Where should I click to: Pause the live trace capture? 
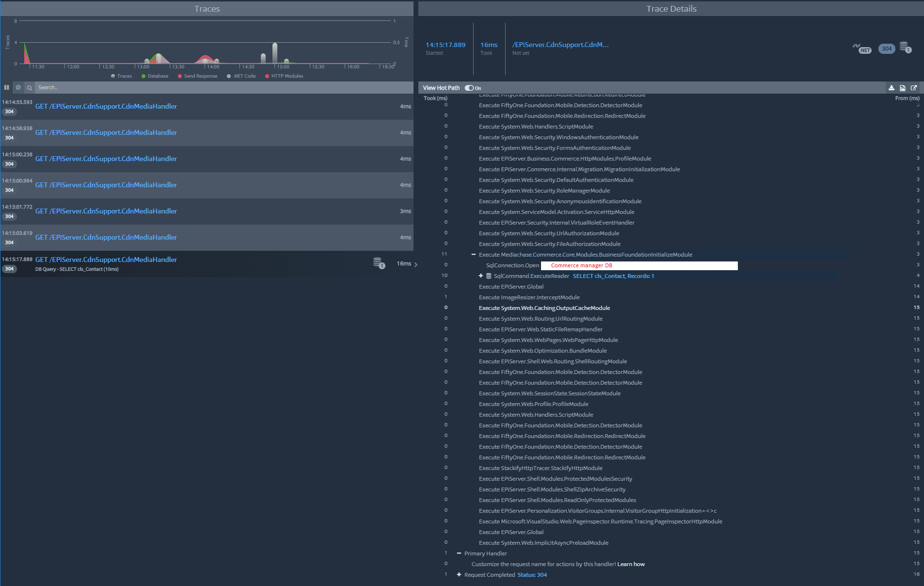click(7, 87)
